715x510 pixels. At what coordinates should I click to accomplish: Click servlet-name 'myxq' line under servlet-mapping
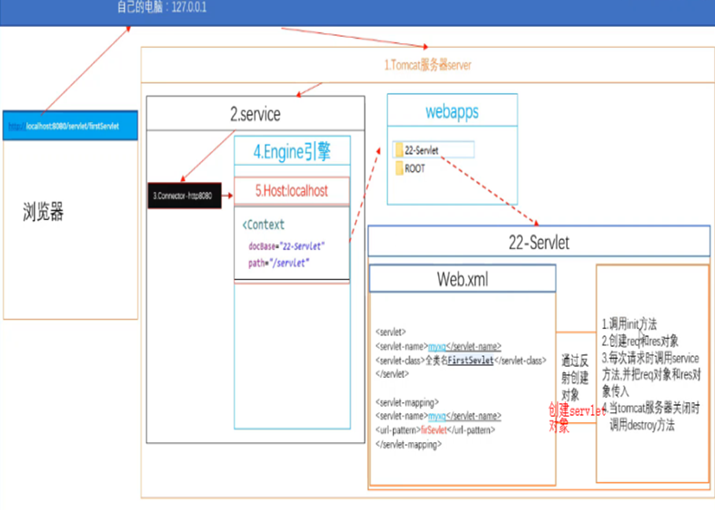[438, 416]
